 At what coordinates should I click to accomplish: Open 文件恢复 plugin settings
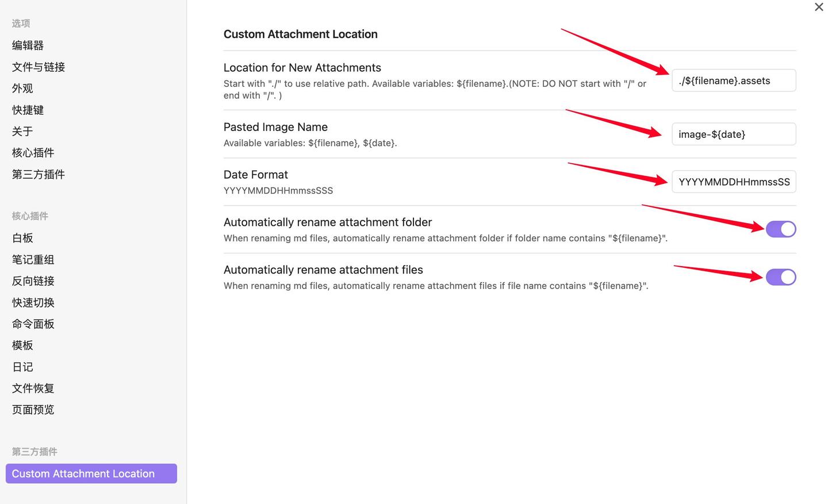click(33, 388)
